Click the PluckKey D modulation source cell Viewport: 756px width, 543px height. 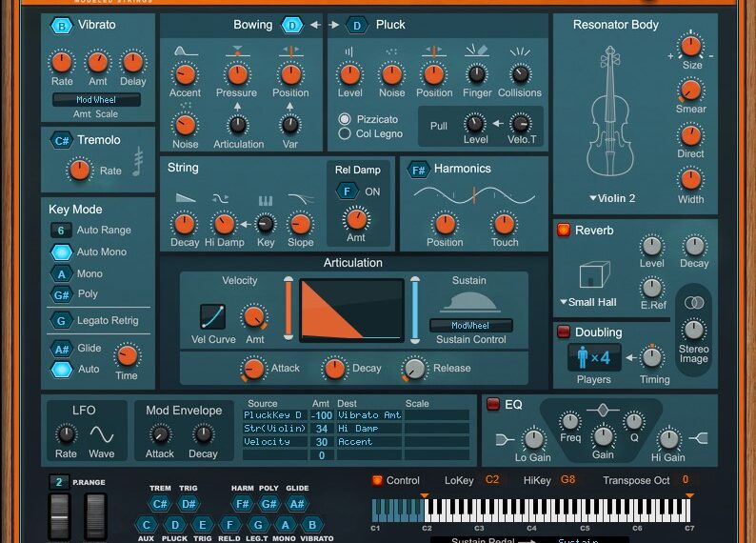tap(274, 415)
